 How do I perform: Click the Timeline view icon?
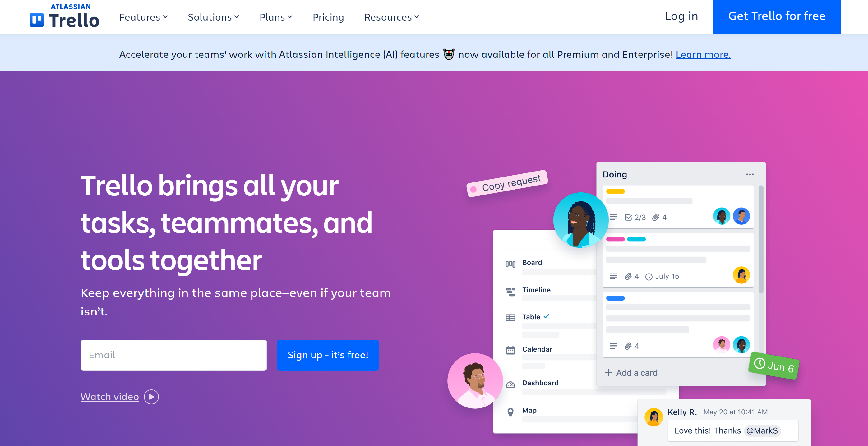510,291
